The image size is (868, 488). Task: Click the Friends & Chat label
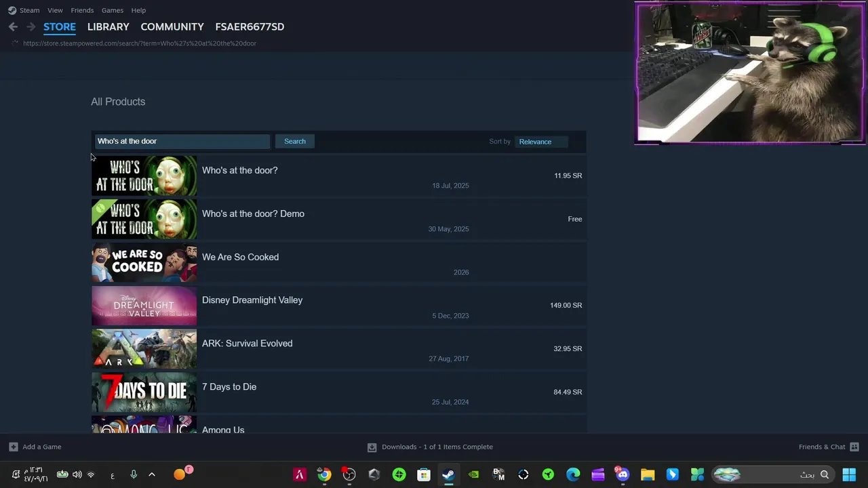click(x=822, y=447)
